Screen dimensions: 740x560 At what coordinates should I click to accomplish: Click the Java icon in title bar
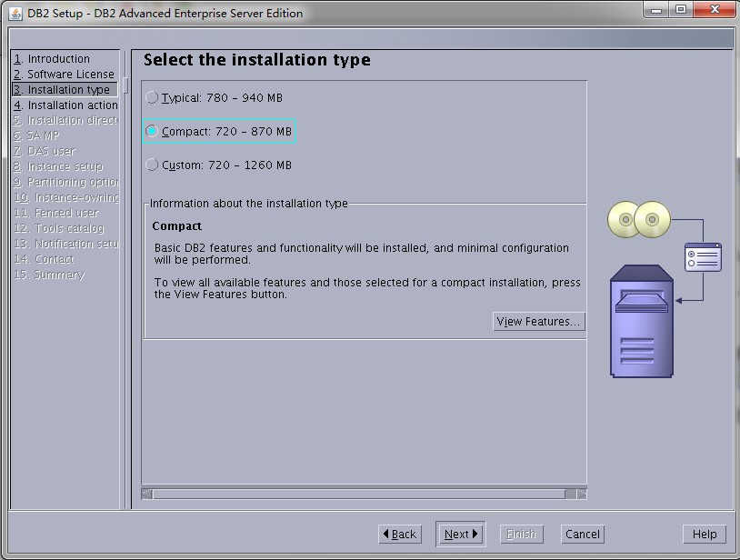15,14
